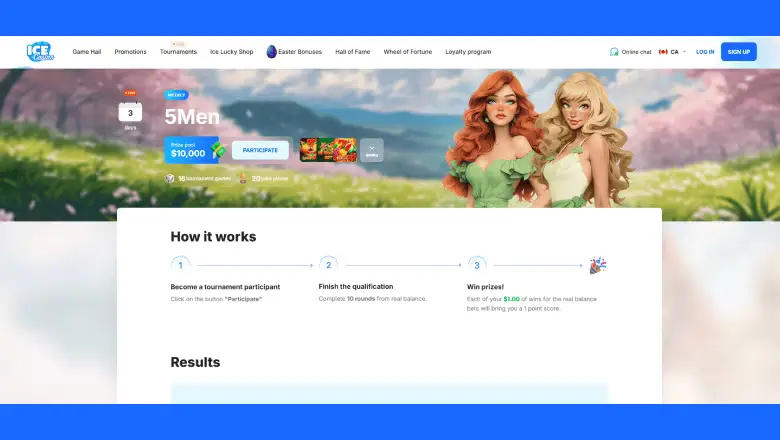The height and width of the screenshot is (440, 780).
Task: Open Wheel of Fortune from the navbar
Action: [408, 51]
